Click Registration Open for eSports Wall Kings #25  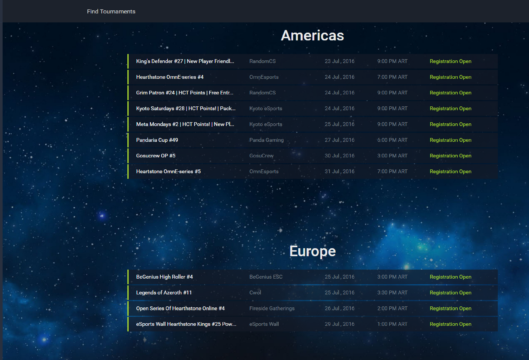click(x=450, y=324)
